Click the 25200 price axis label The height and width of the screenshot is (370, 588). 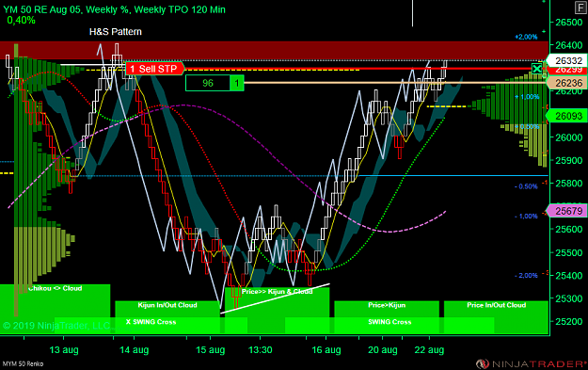pyautogui.click(x=569, y=322)
